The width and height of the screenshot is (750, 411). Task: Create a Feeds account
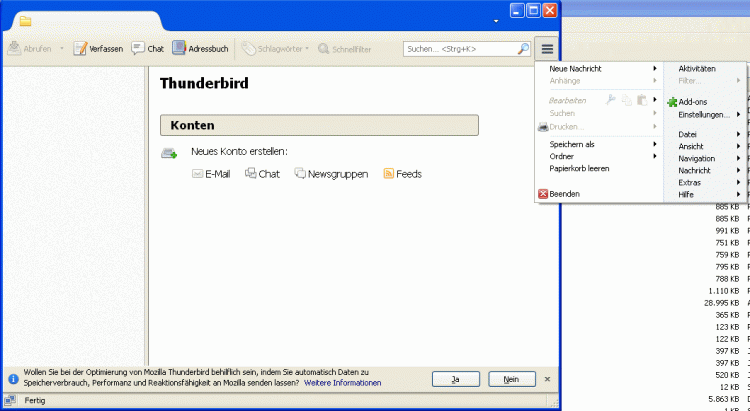[x=388, y=174]
